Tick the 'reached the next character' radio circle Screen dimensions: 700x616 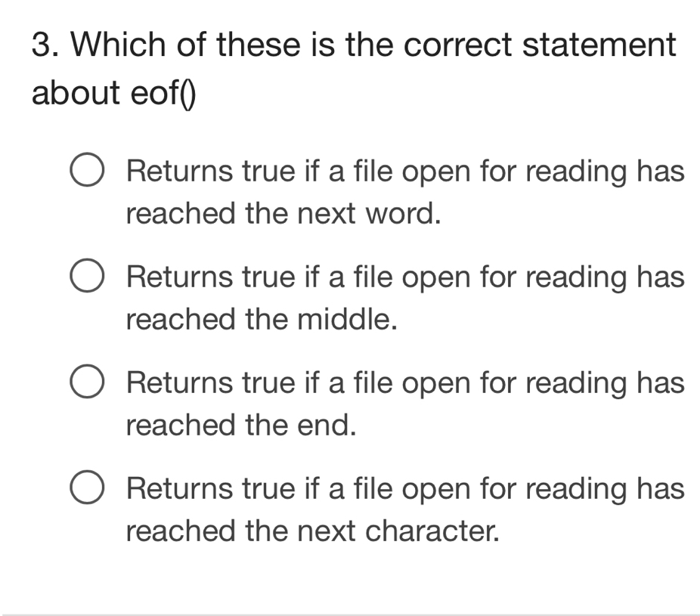tap(87, 487)
